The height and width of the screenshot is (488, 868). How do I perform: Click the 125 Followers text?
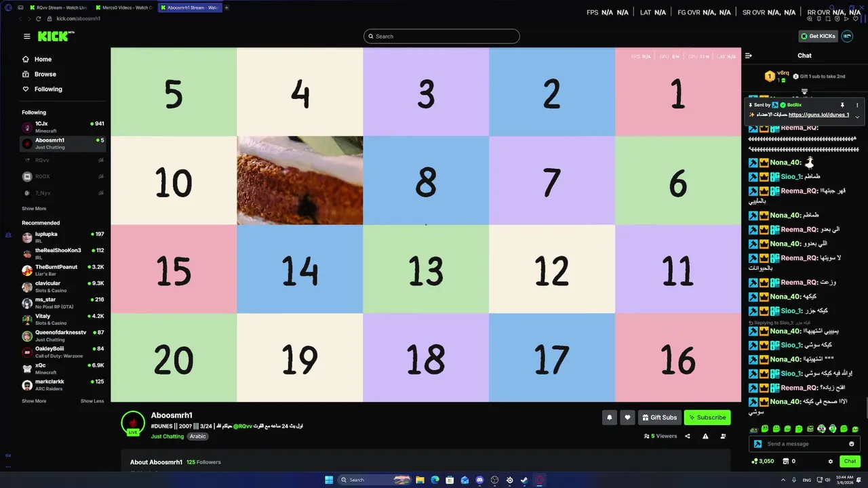(x=203, y=462)
